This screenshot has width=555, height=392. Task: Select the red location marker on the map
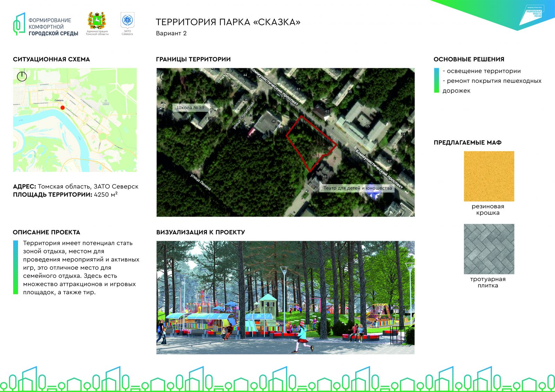pyautogui.click(x=62, y=108)
